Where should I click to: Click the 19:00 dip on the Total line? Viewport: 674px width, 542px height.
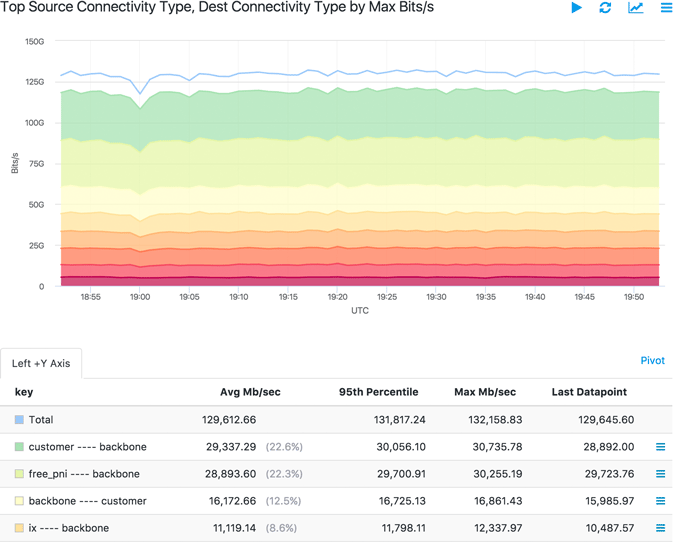pyautogui.click(x=140, y=94)
